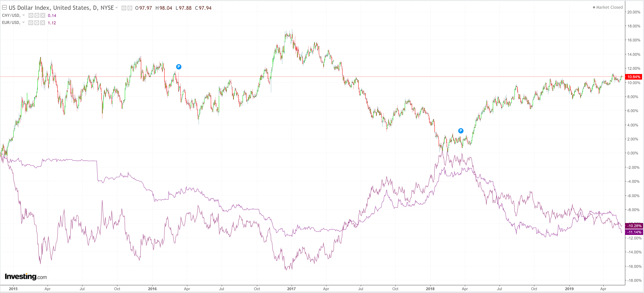Screen dimensions: 644x293
Task: Remove EUR/USD overlay with X icon
Action: pos(43,23)
